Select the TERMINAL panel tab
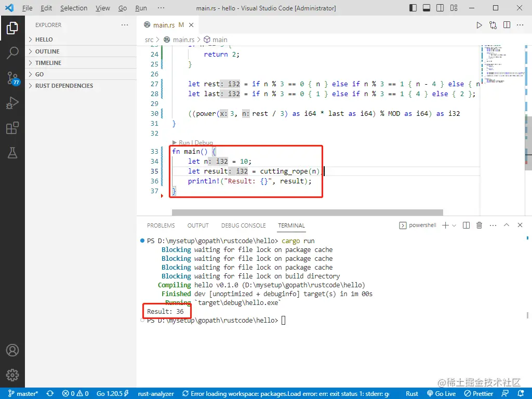Screen dimensions: 532x399 [x=291, y=225]
